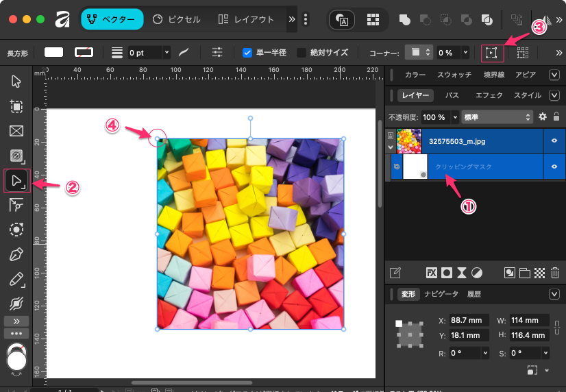The height and width of the screenshot is (392, 566).
Task: Pick the Pencil tool
Action: click(x=16, y=279)
